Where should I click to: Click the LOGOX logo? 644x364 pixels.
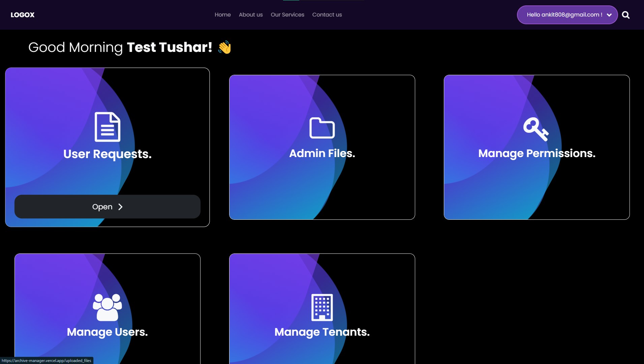[23, 15]
